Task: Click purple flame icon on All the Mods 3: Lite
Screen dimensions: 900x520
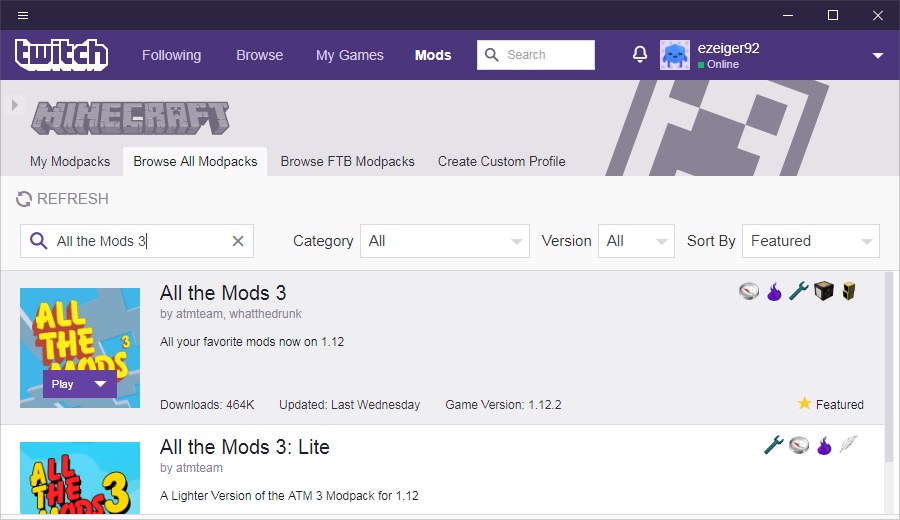Action: pos(824,445)
